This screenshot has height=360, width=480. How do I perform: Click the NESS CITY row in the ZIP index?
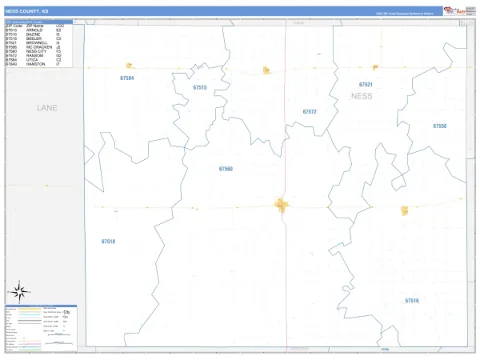pos(34,51)
